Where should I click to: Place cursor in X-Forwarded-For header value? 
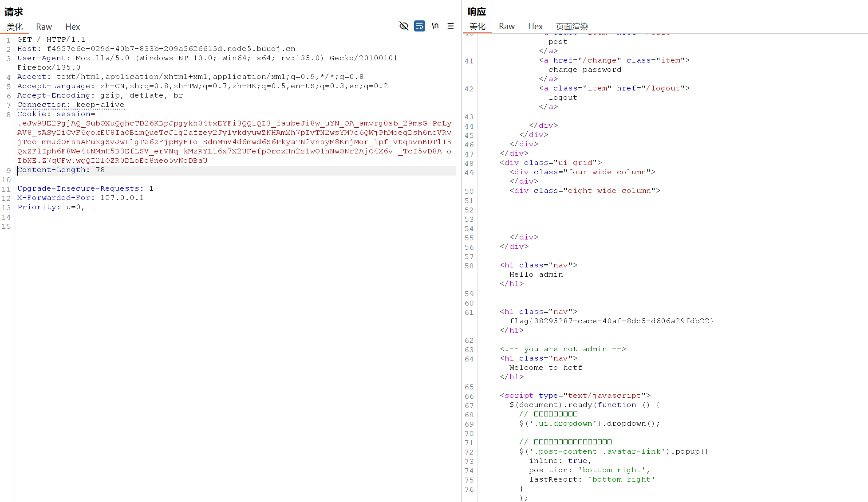[122, 198]
